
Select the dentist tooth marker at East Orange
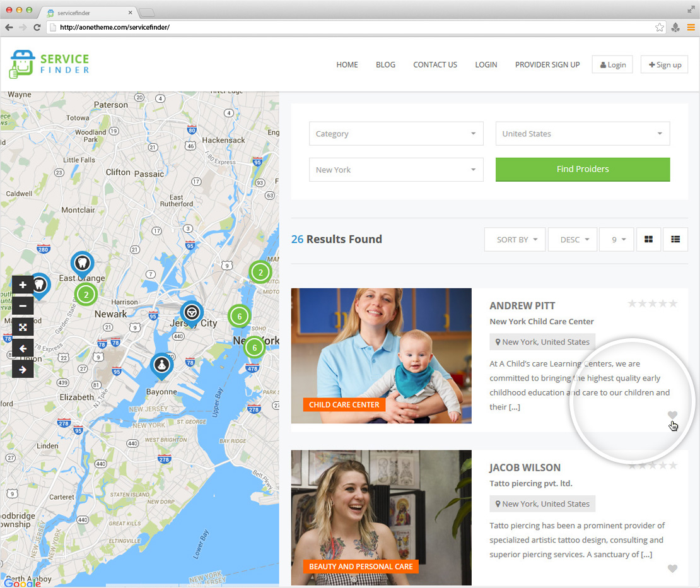[82, 262]
